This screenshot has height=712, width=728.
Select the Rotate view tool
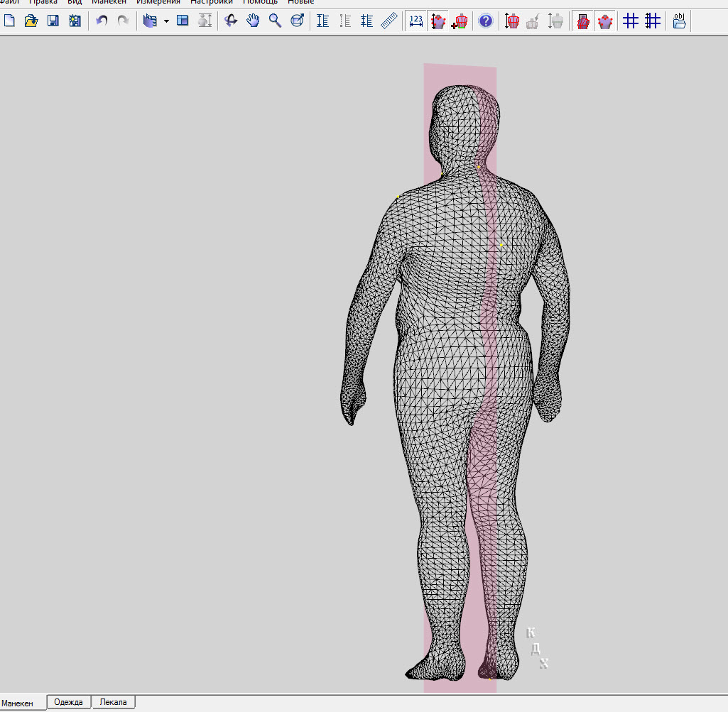click(231, 21)
